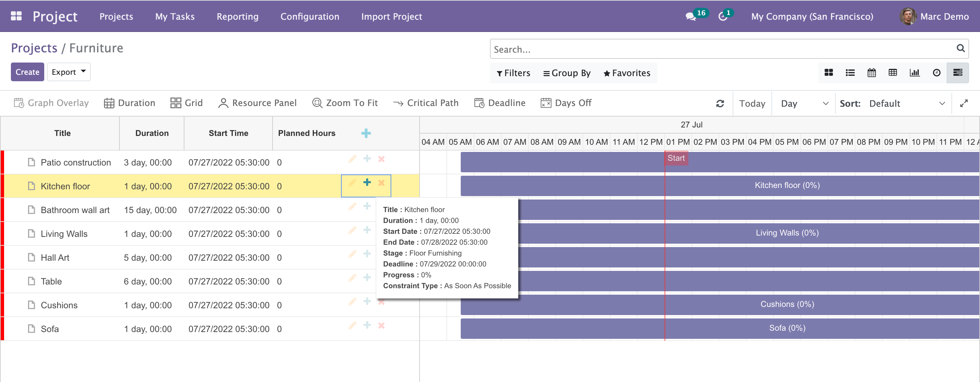This screenshot has width=980, height=382.
Task: Open the Reporting menu
Action: [x=238, y=16]
